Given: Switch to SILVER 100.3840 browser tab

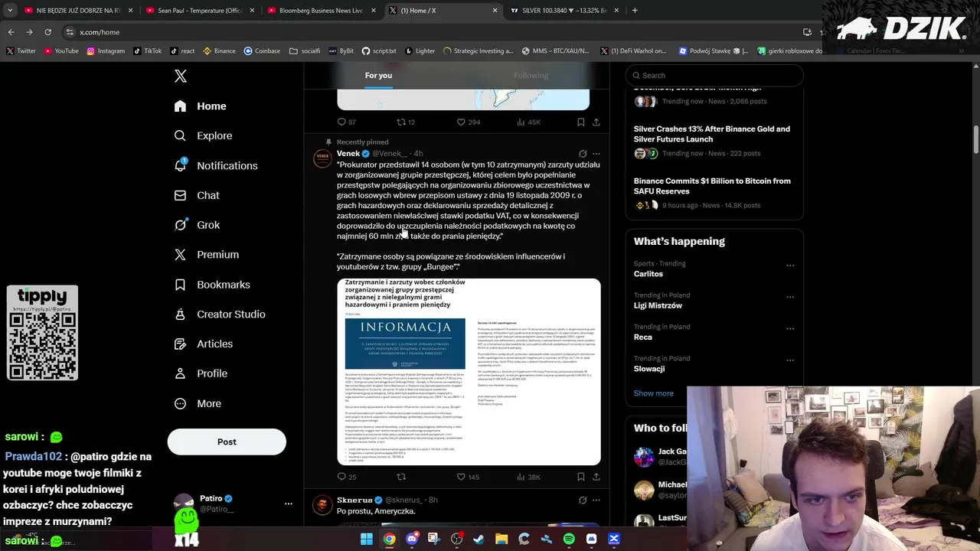Looking at the screenshot, I should pyautogui.click(x=564, y=11).
